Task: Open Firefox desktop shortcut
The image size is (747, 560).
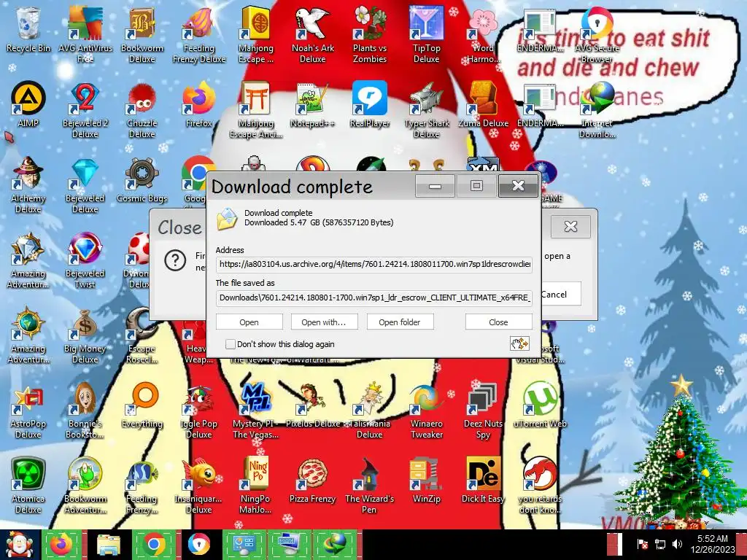Action: click(199, 104)
